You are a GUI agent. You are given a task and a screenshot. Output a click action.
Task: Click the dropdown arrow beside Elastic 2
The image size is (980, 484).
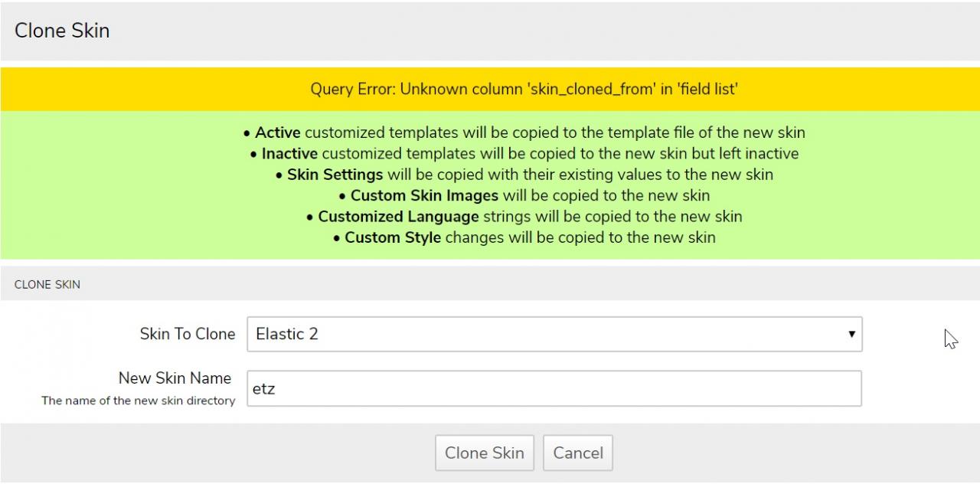(x=851, y=335)
